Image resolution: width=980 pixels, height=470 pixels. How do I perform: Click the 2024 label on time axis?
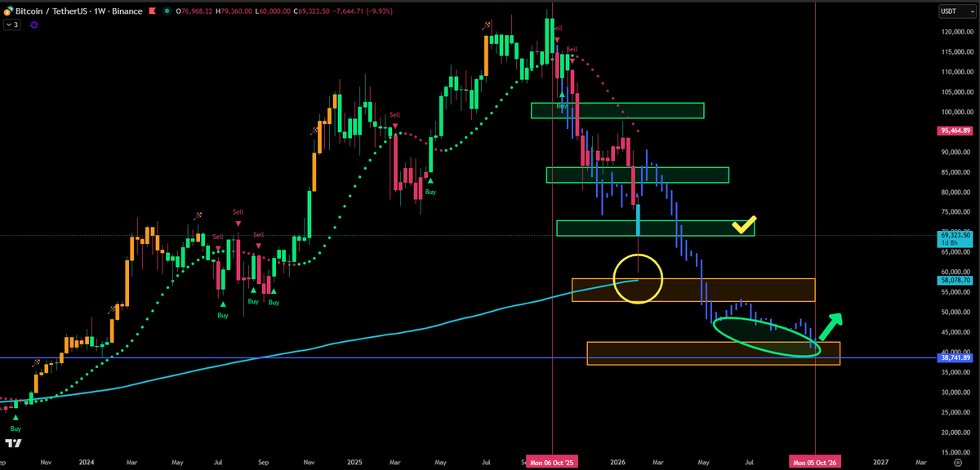(x=86, y=462)
